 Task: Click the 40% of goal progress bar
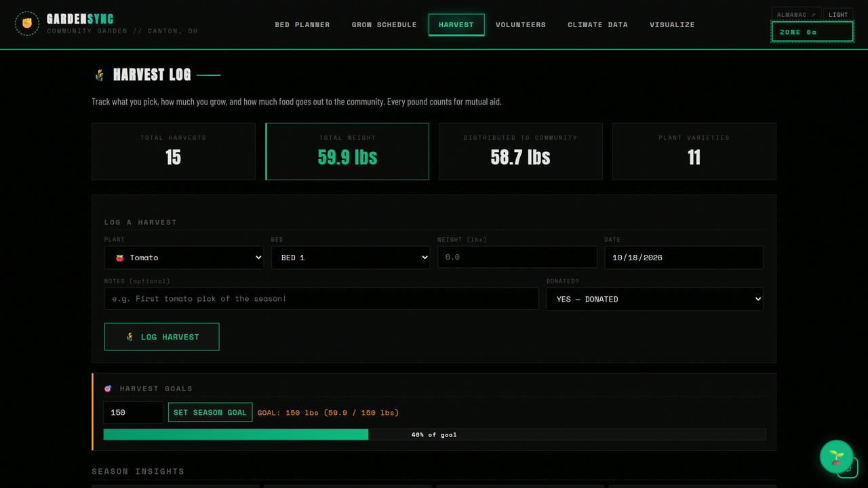click(x=435, y=434)
